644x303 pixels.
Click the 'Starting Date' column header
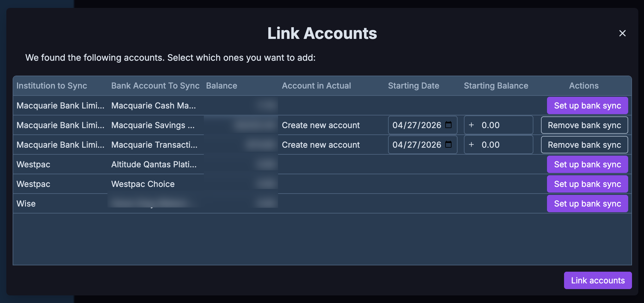click(x=414, y=86)
